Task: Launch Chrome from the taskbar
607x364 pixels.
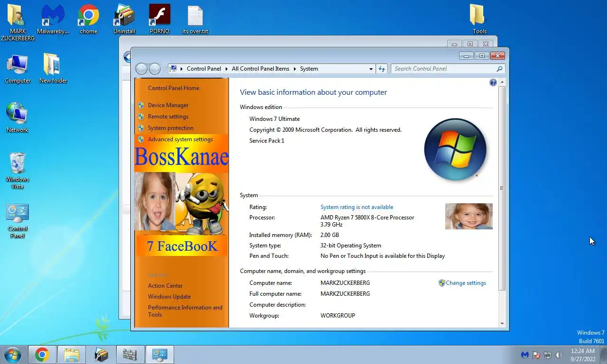Action: coord(42,355)
